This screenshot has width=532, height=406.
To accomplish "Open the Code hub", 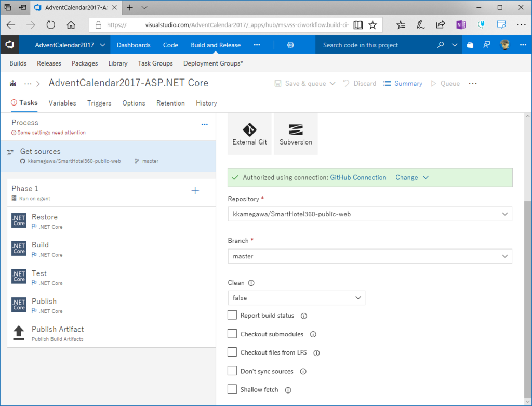I will (170, 45).
